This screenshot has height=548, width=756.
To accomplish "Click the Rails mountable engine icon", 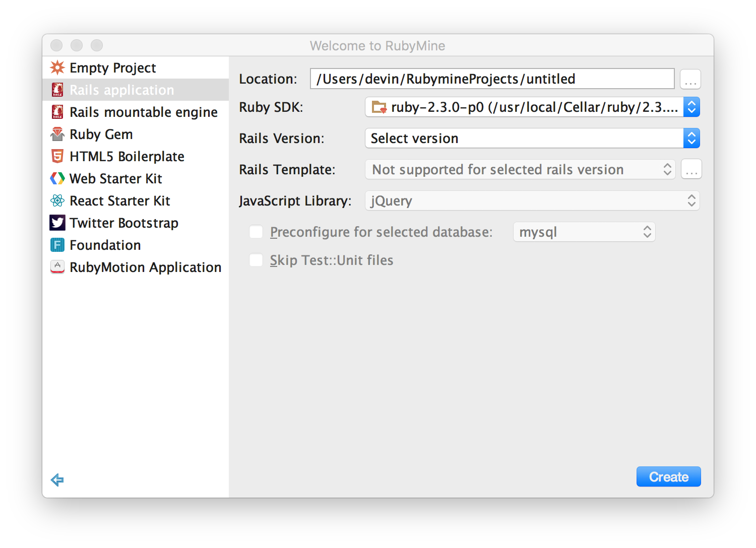I will (57, 112).
